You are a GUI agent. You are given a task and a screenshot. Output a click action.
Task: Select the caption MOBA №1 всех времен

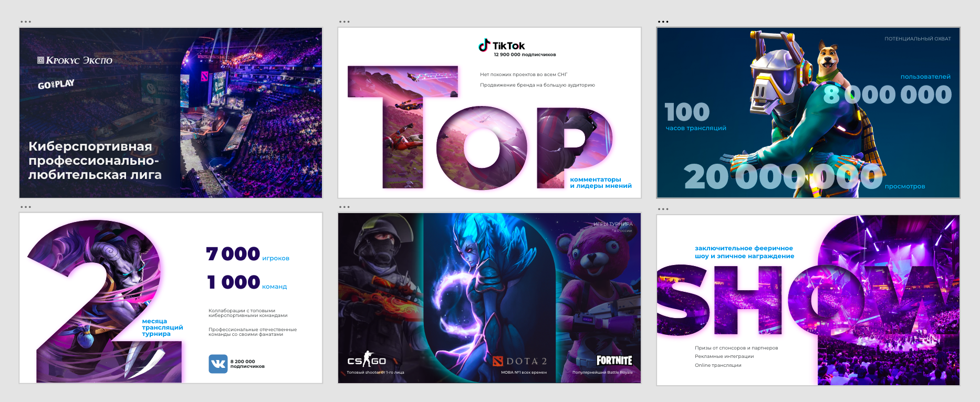(x=524, y=373)
